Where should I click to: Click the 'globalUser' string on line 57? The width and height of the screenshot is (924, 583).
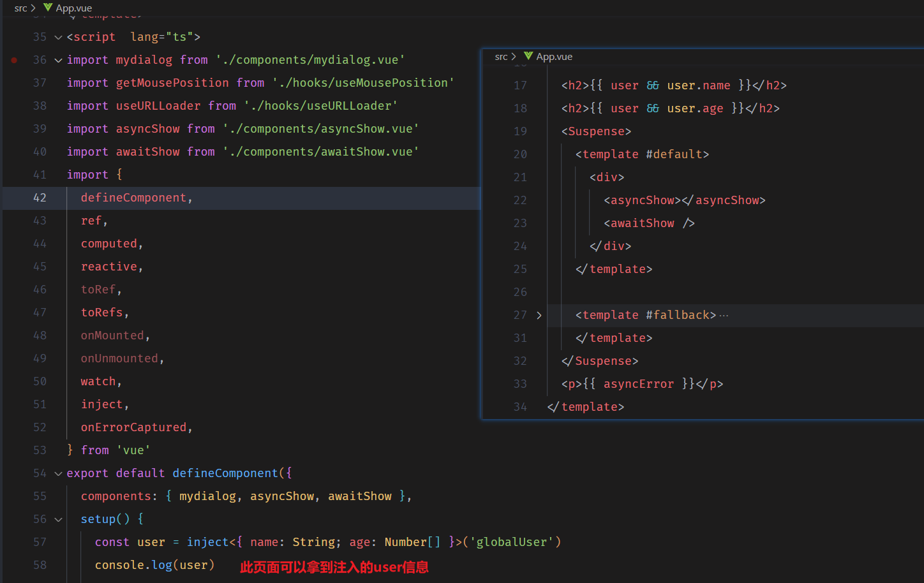512,542
